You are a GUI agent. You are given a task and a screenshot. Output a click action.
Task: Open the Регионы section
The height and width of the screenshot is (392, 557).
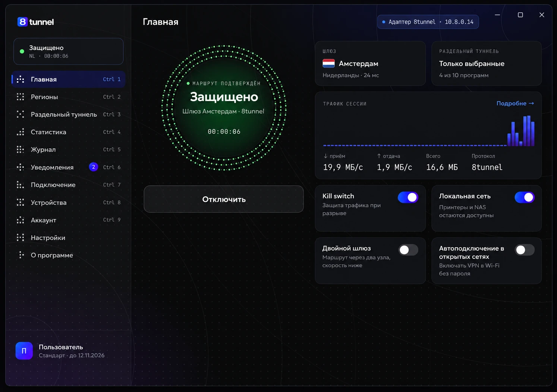pos(69,97)
